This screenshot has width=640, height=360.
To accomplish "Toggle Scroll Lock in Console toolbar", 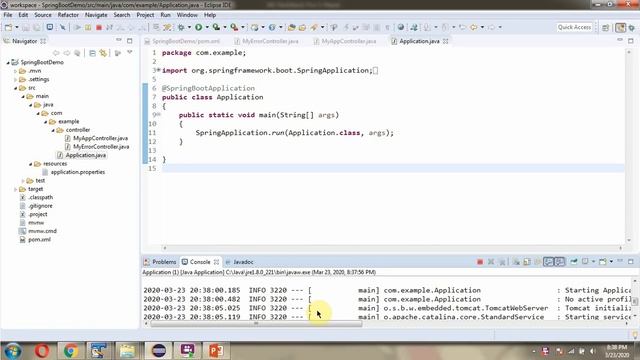I will coord(527,262).
